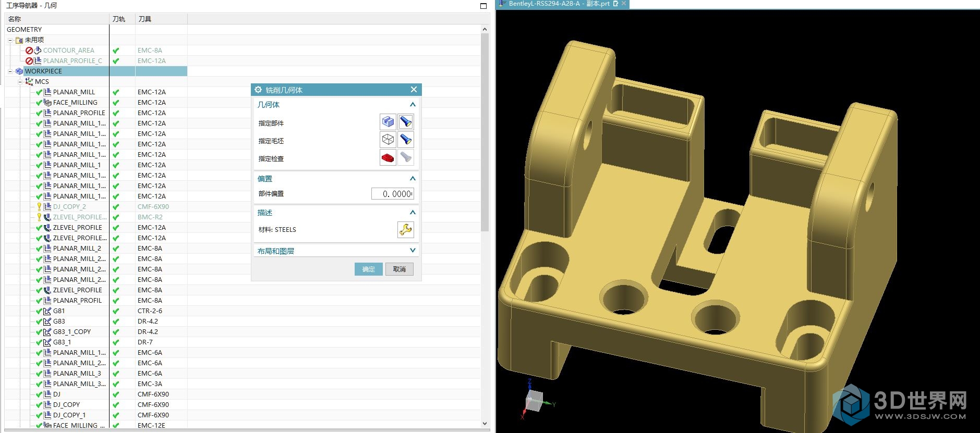Click the select part geometry icon beside 指定部件
The image size is (980, 433).
point(388,122)
